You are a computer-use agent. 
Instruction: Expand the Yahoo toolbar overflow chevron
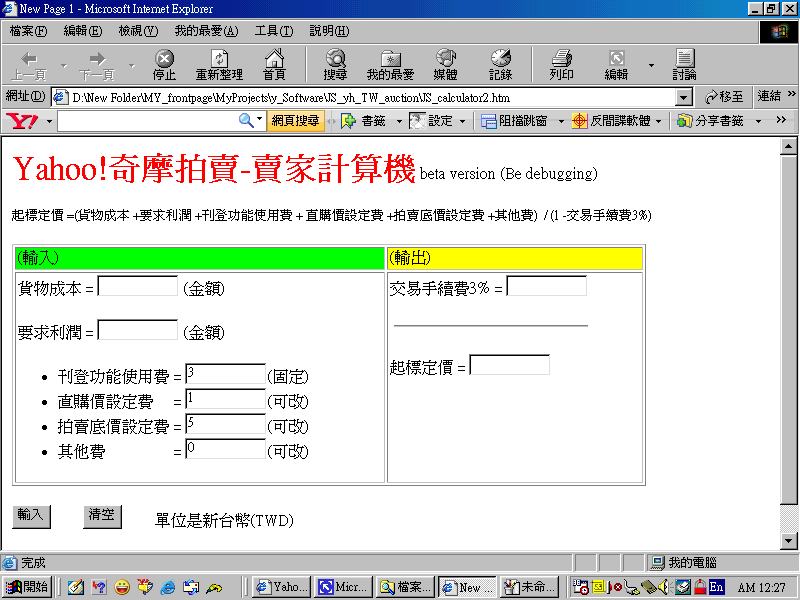(781, 119)
